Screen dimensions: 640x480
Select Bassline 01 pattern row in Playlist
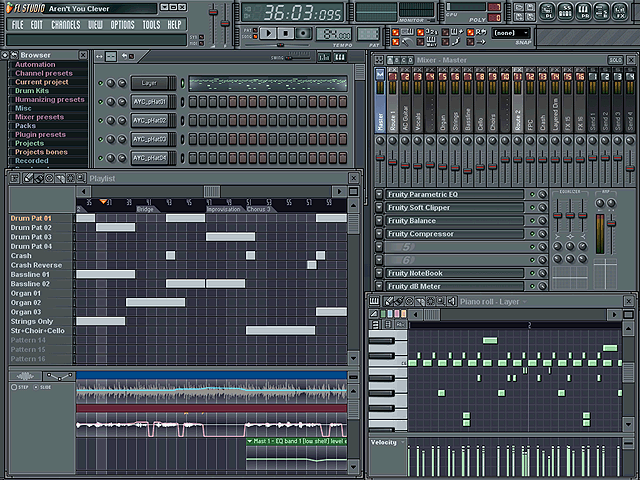coord(41,274)
